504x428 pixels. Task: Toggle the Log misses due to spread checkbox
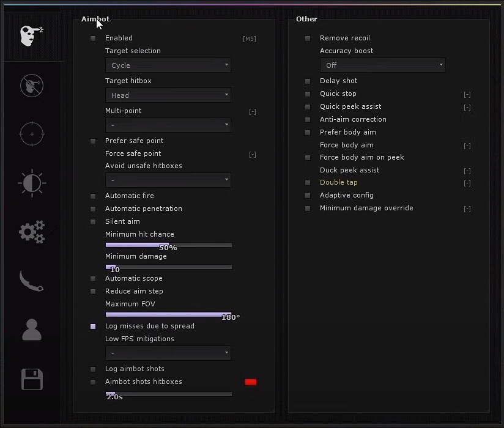coord(93,327)
